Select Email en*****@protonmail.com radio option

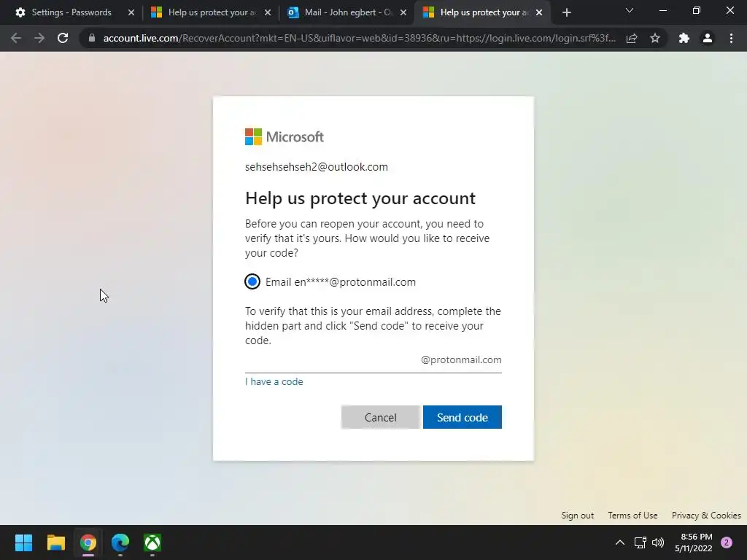[252, 282]
